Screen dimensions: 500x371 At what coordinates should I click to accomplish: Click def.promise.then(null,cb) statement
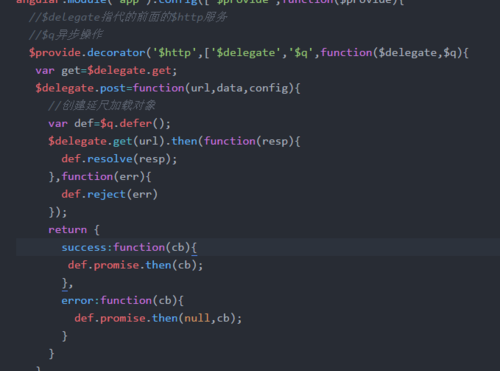158,318
